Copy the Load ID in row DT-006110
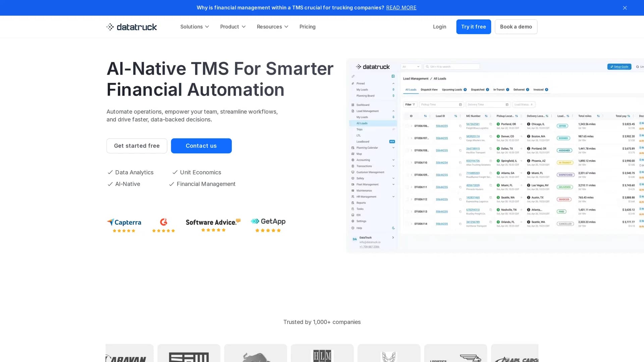 (x=460, y=163)
